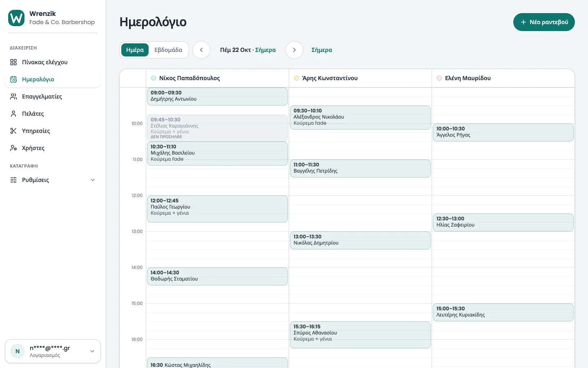Open Πελάτες menu item
The width and height of the screenshot is (588, 368).
53,114
